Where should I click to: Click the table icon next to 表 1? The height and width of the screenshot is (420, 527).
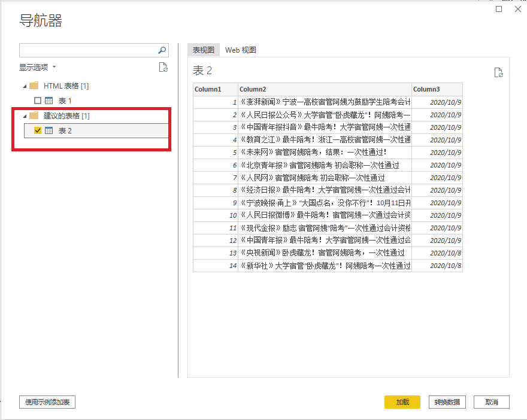point(49,101)
